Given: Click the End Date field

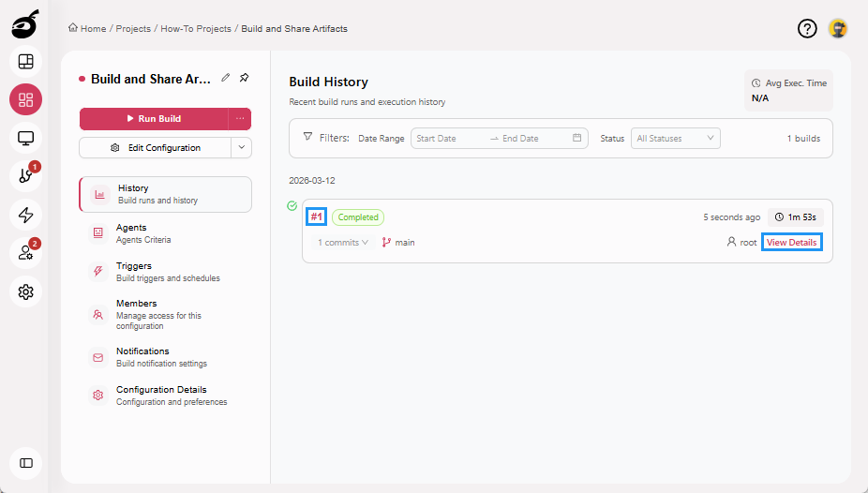Looking at the screenshot, I should (x=532, y=139).
